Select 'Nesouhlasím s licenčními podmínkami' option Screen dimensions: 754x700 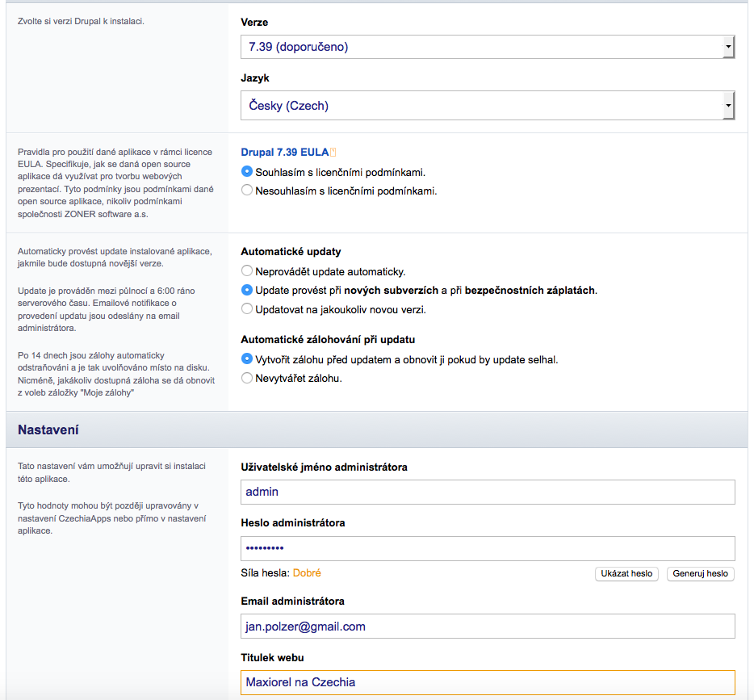point(247,191)
